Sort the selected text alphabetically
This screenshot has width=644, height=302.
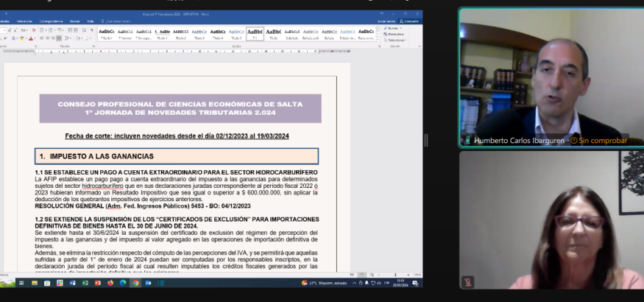point(84,30)
